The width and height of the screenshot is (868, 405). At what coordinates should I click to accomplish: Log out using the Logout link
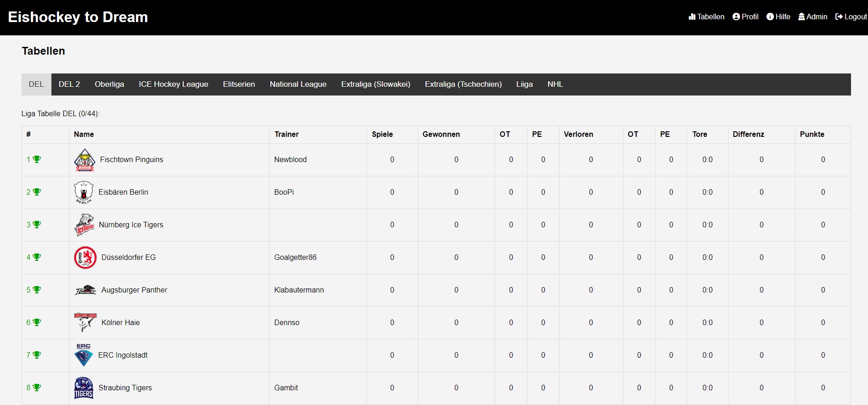(851, 17)
